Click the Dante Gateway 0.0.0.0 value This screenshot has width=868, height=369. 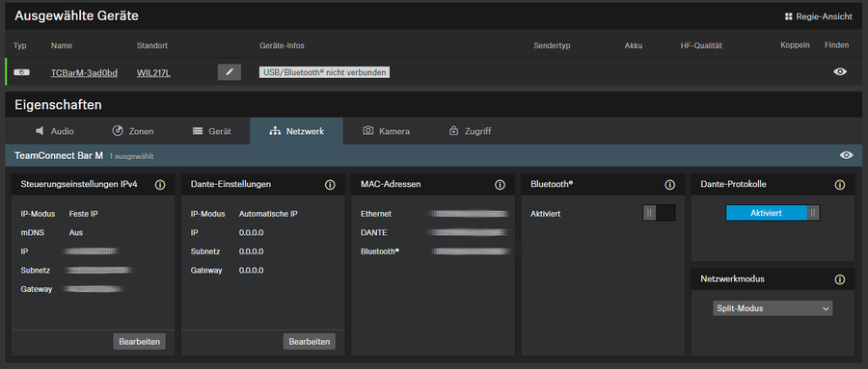252,271
